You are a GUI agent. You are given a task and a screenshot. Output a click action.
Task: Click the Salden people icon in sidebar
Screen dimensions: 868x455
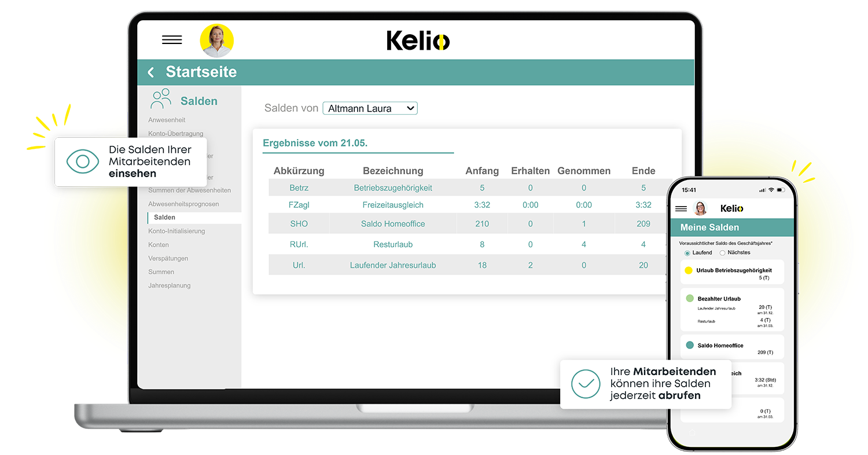click(x=161, y=99)
